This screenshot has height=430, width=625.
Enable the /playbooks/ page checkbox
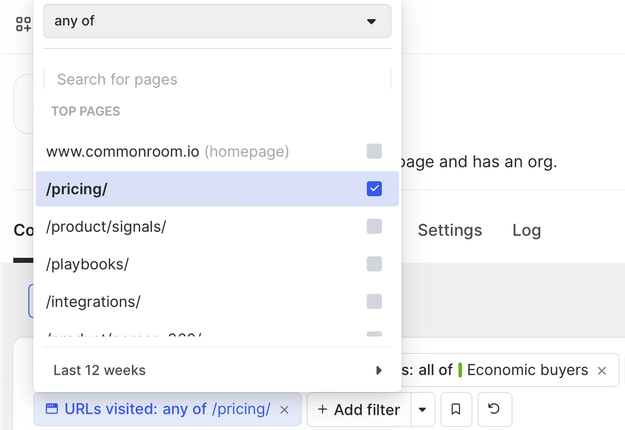(x=374, y=264)
